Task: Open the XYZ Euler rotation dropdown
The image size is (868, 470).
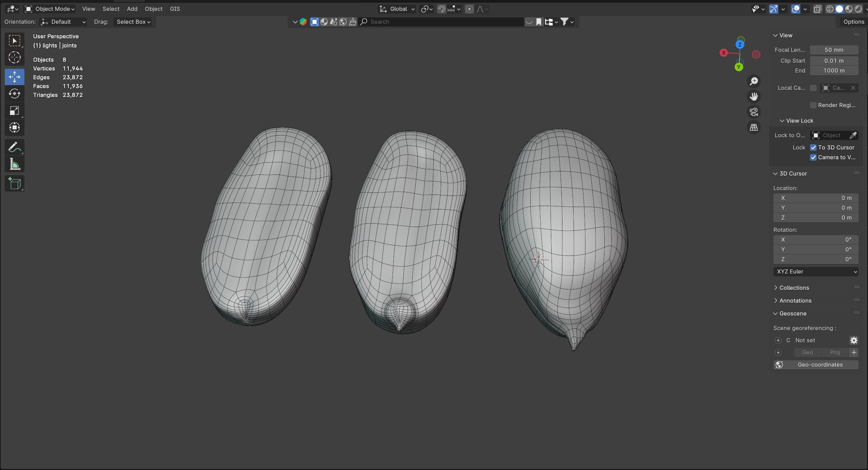Action: point(815,271)
